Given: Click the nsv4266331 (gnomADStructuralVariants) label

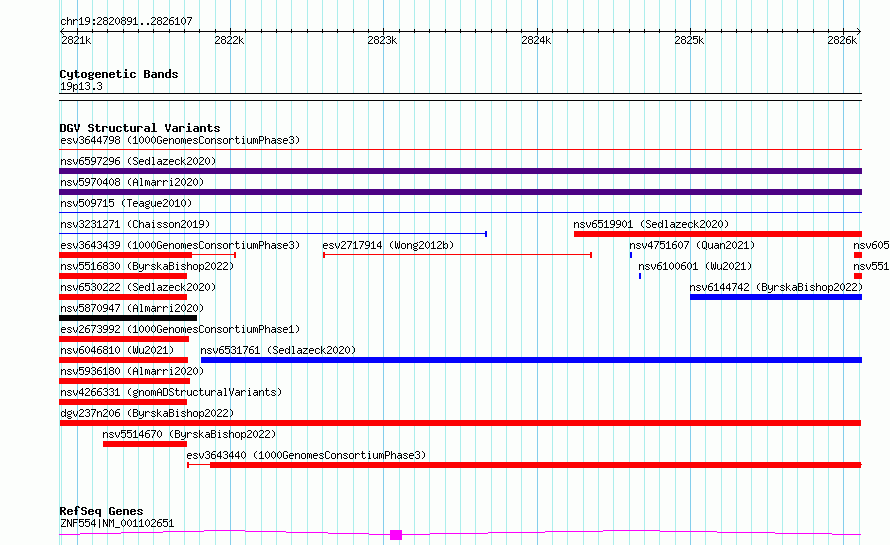Looking at the screenshot, I should click(x=171, y=392).
